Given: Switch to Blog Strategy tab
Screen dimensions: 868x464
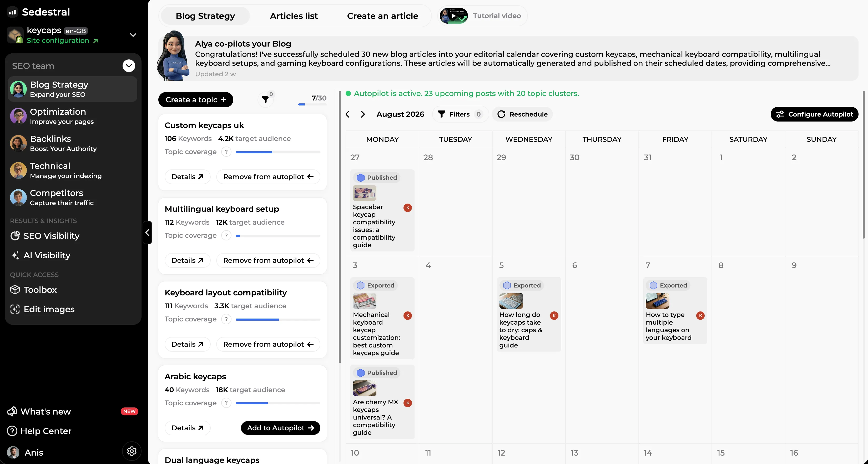Looking at the screenshot, I should point(205,16).
